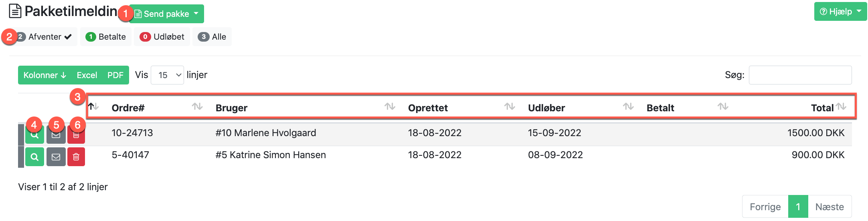This screenshot has width=868, height=221.
Task: Export the table to Excel
Action: tap(87, 75)
